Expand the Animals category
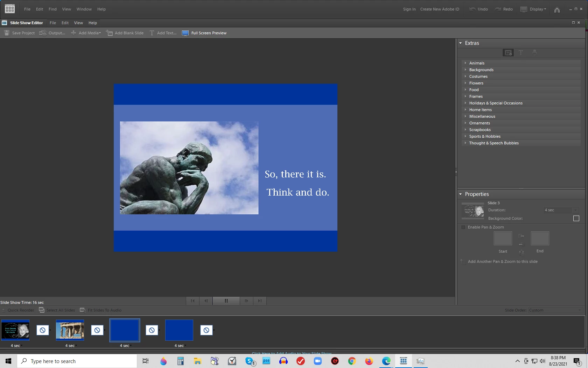The height and width of the screenshot is (368, 588). point(465,63)
